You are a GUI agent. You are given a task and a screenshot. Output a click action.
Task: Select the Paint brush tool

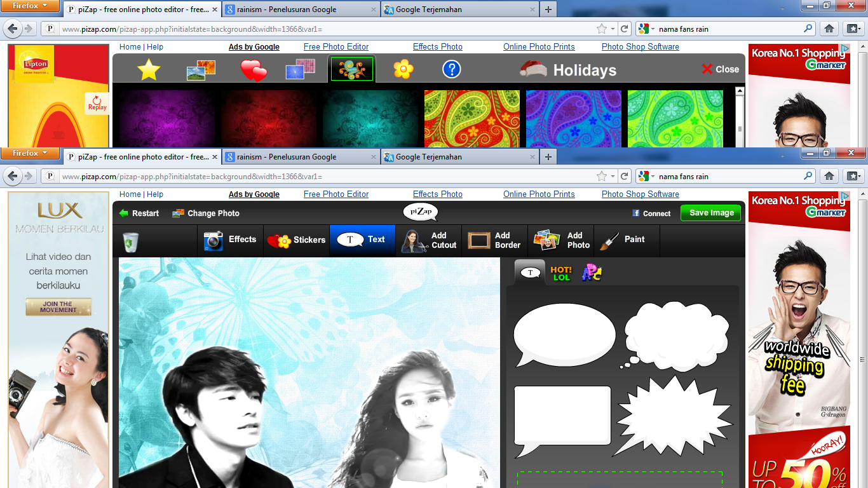tap(627, 240)
